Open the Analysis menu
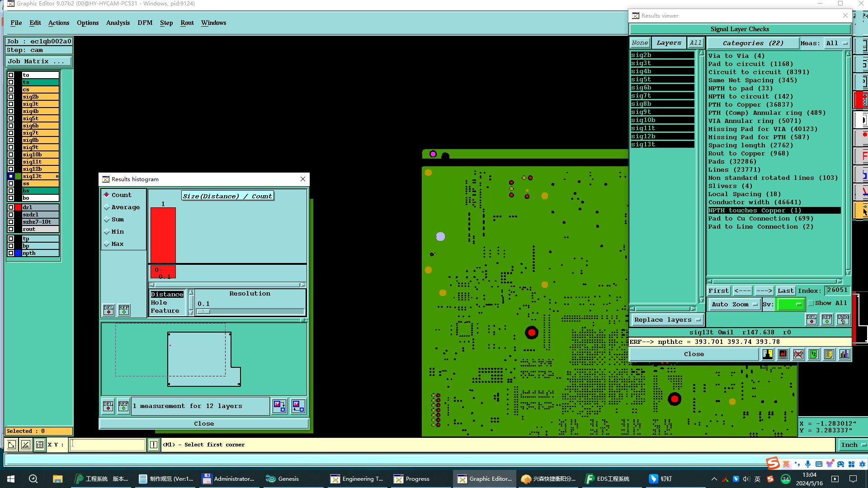Image resolution: width=868 pixels, height=488 pixels. coord(118,23)
